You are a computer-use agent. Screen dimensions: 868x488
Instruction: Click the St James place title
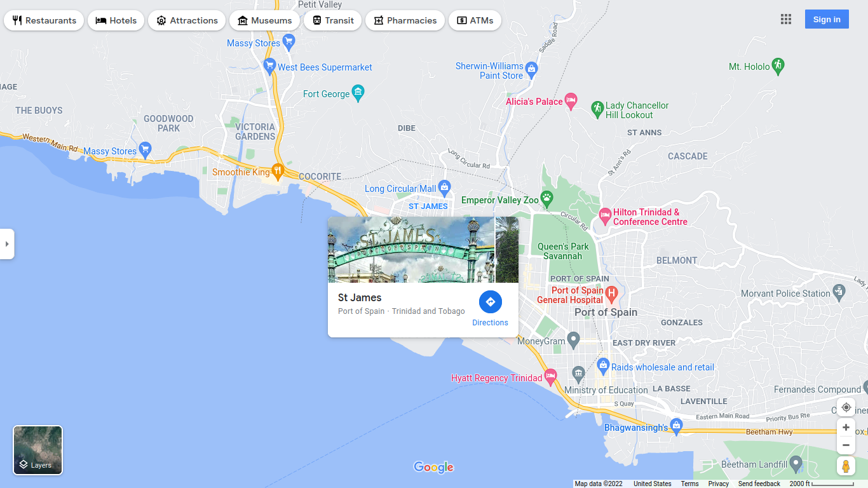click(360, 297)
